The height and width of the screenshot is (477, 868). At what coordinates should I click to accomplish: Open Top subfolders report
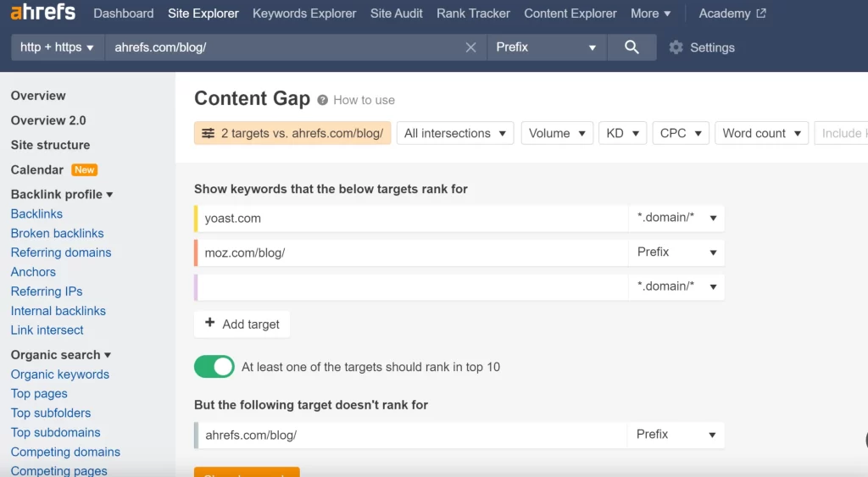coord(50,413)
